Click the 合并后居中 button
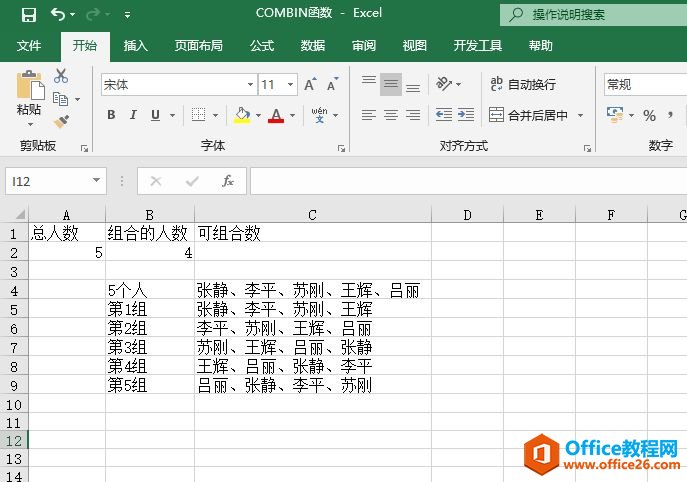This screenshot has height=482, width=687. 528,115
